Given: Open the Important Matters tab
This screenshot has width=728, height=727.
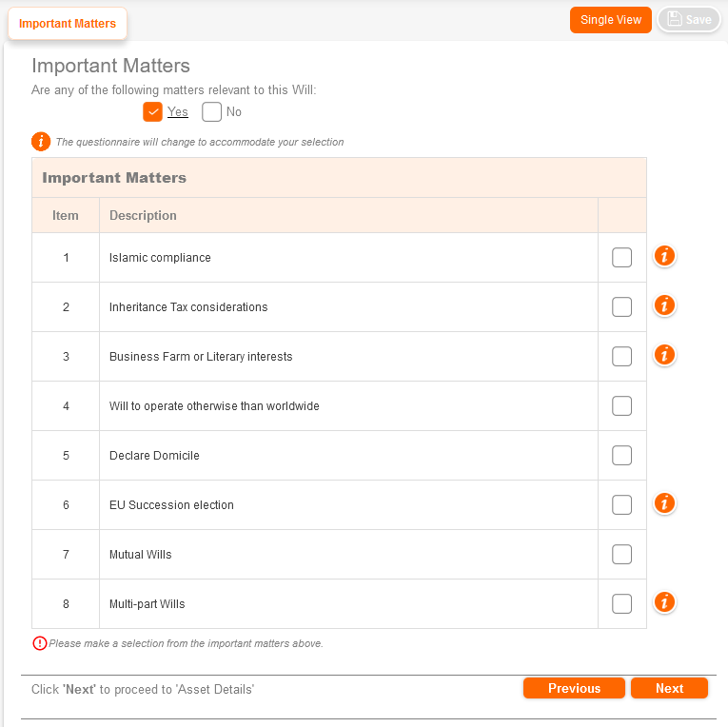Looking at the screenshot, I should (x=68, y=24).
